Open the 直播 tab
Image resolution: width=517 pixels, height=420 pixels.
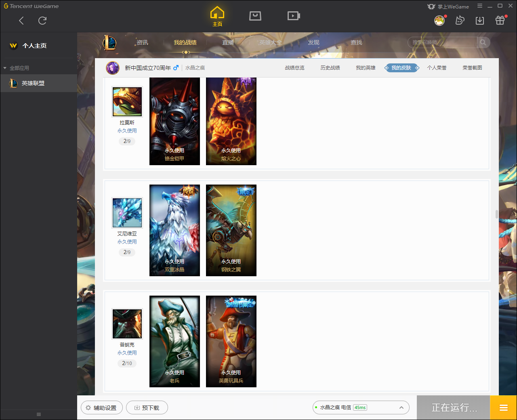[228, 42]
